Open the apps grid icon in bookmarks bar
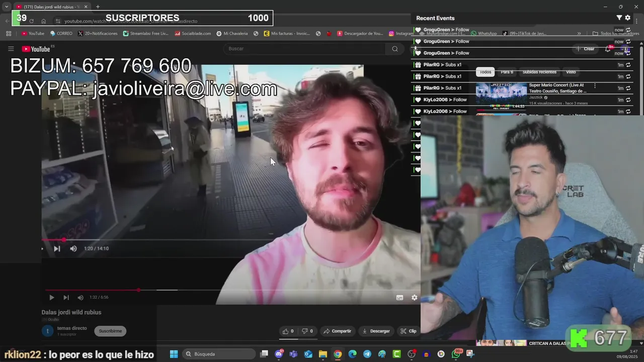The width and height of the screenshot is (644, 362). coord(9,34)
